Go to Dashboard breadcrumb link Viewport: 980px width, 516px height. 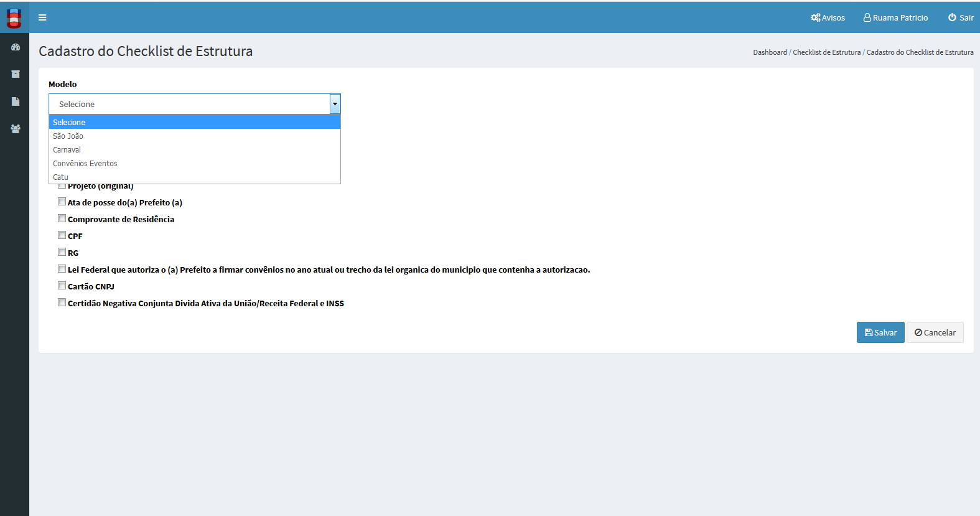[770, 52]
